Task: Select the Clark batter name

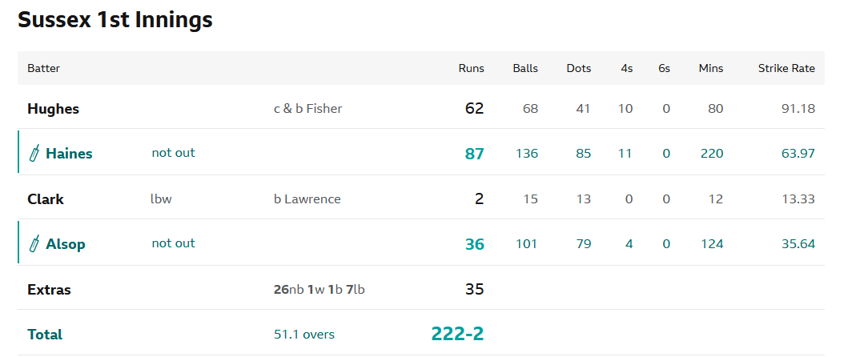Action: click(x=46, y=199)
